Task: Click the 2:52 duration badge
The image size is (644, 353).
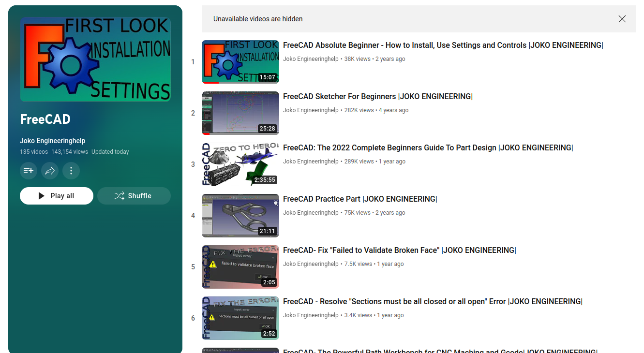Action: tap(269, 334)
